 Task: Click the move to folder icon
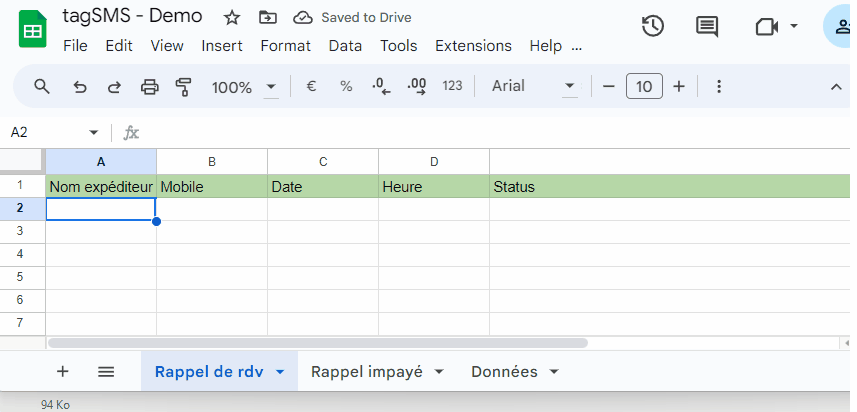click(x=267, y=18)
